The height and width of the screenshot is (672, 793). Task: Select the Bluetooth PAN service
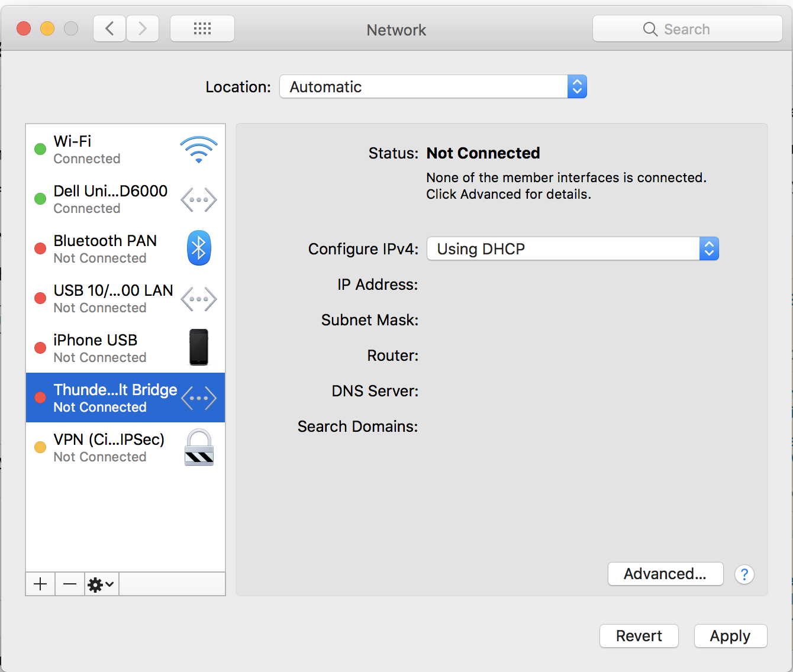(x=125, y=248)
